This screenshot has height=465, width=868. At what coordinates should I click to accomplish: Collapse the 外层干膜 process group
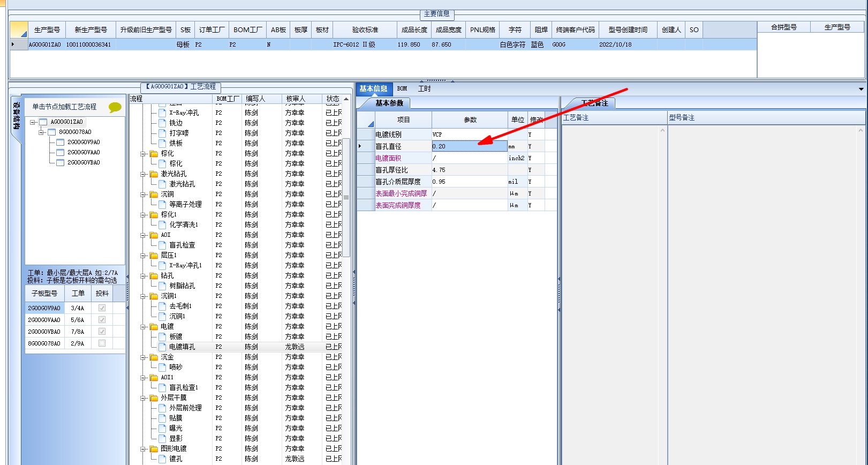144,398
